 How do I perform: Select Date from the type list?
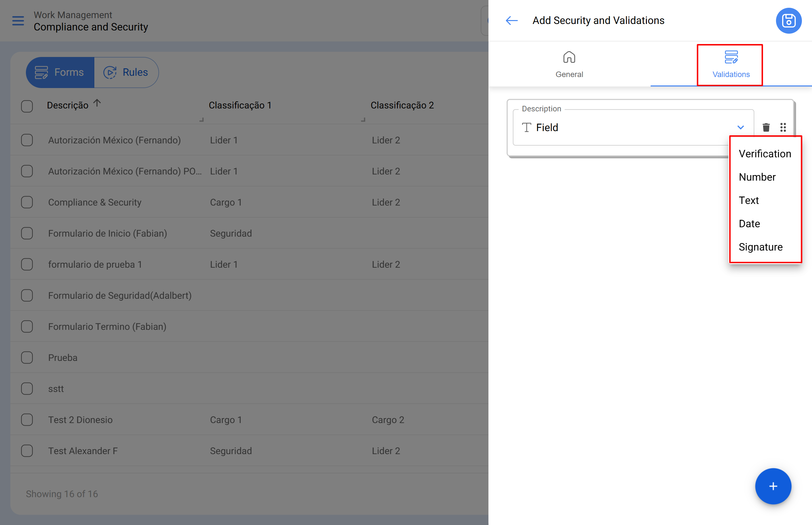point(749,224)
